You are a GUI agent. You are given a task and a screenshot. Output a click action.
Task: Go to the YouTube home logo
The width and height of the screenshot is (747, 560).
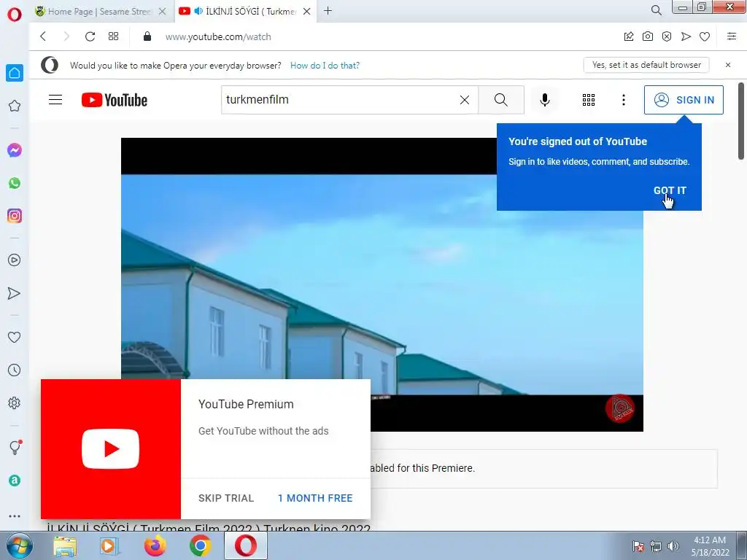pos(115,100)
